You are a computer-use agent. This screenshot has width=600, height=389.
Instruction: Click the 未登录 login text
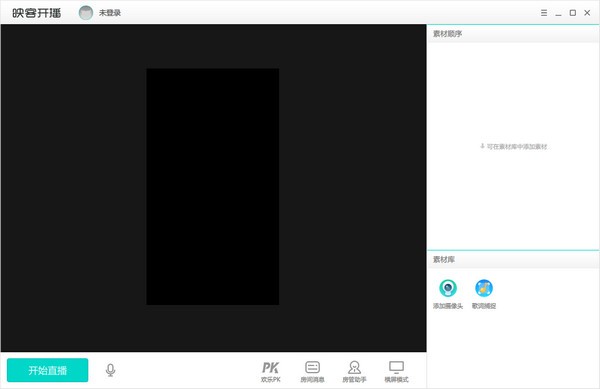pos(110,13)
